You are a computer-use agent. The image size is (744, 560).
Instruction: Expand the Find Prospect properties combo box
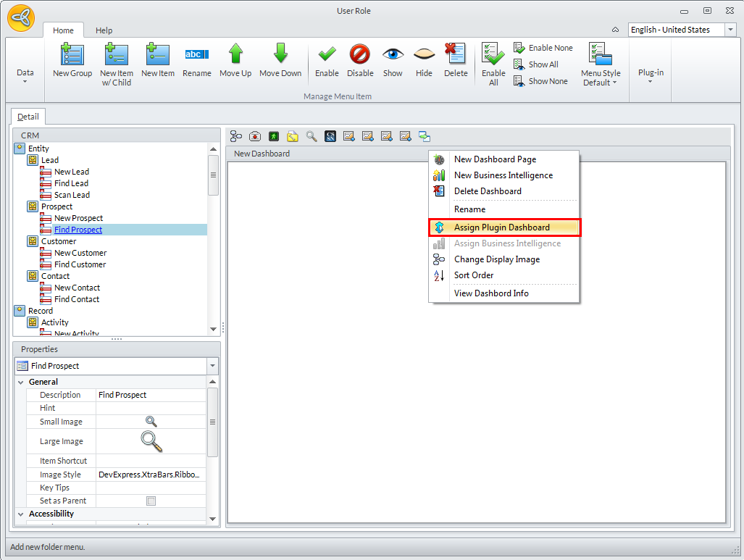pos(212,366)
